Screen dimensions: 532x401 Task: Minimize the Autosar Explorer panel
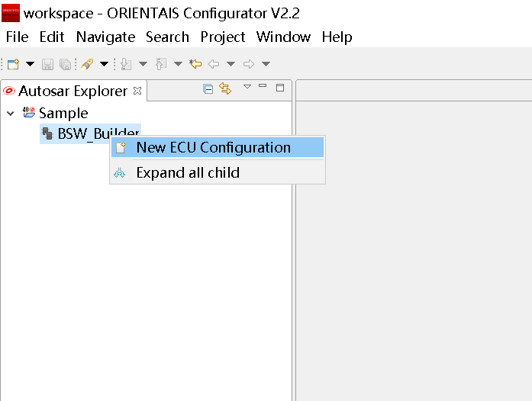(263, 87)
